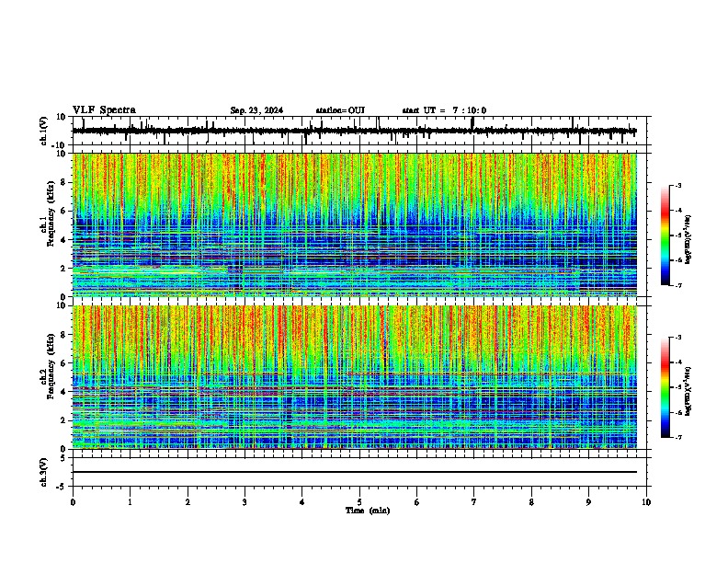Viewport: 728px width, 563px height.
Task: Click time axis tick label '6'
Action: [417, 502]
